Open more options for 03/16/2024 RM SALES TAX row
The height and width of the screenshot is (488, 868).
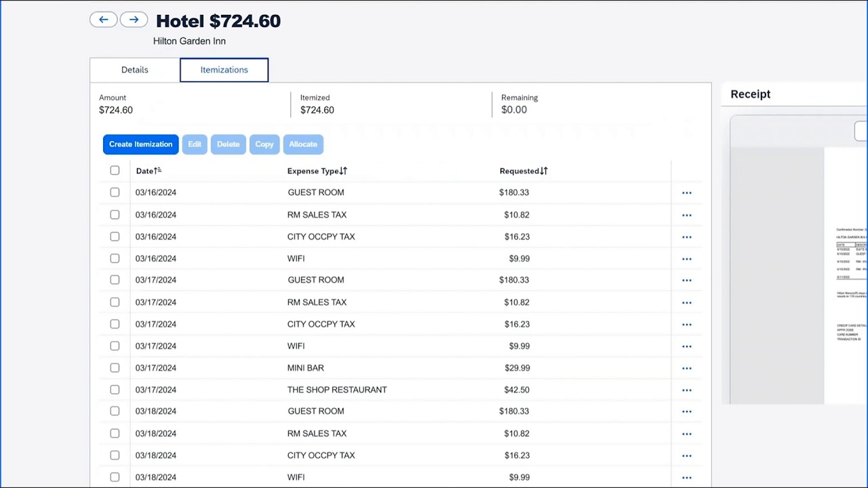click(687, 216)
